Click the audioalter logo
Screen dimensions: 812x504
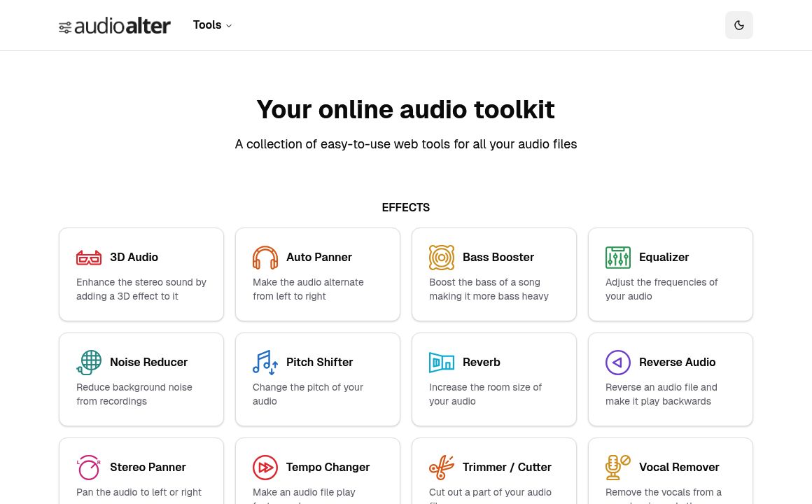(x=114, y=25)
